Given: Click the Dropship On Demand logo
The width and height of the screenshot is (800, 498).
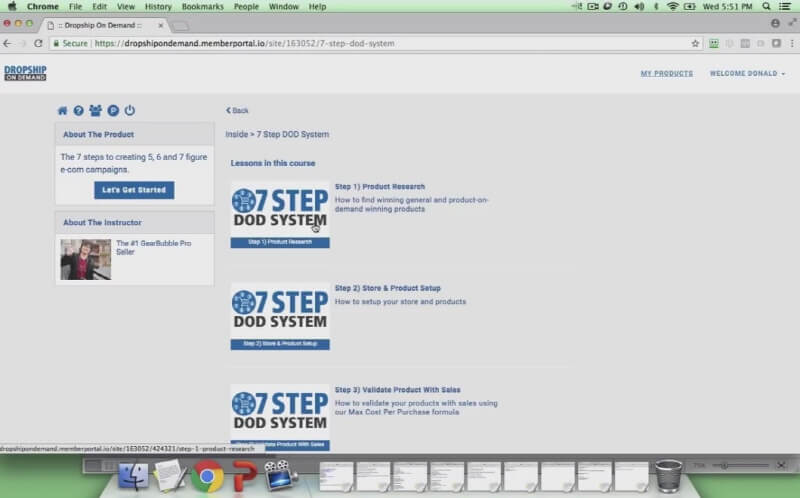Looking at the screenshot, I should [x=26, y=73].
